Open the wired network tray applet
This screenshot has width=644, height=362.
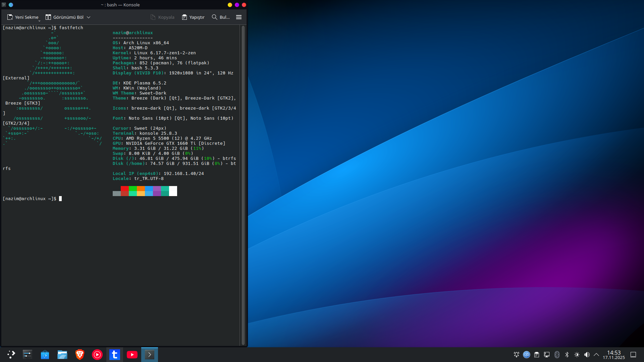click(547, 355)
